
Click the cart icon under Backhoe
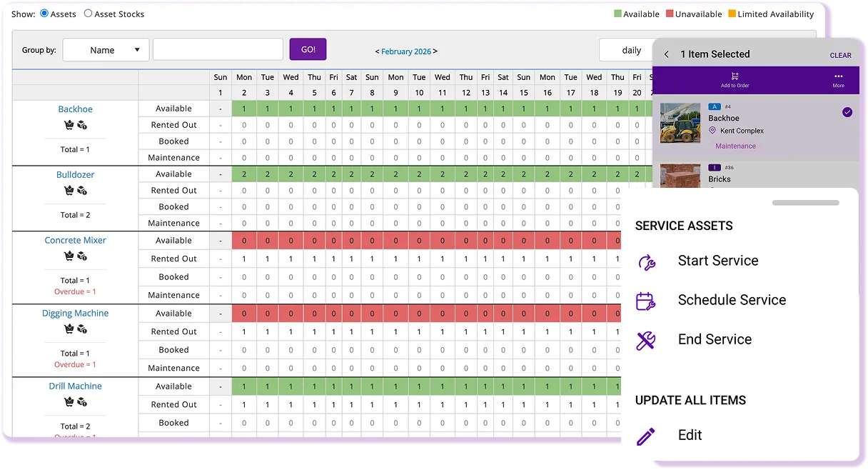click(x=69, y=124)
